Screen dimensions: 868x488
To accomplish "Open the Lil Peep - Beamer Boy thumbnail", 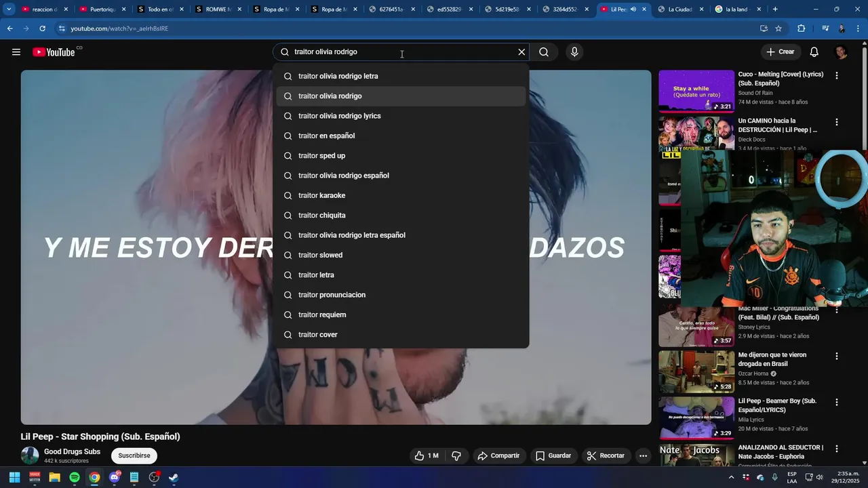I will pyautogui.click(x=696, y=418).
